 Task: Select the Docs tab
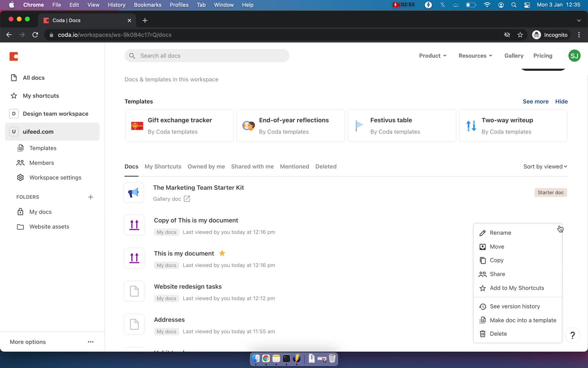point(131,167)
